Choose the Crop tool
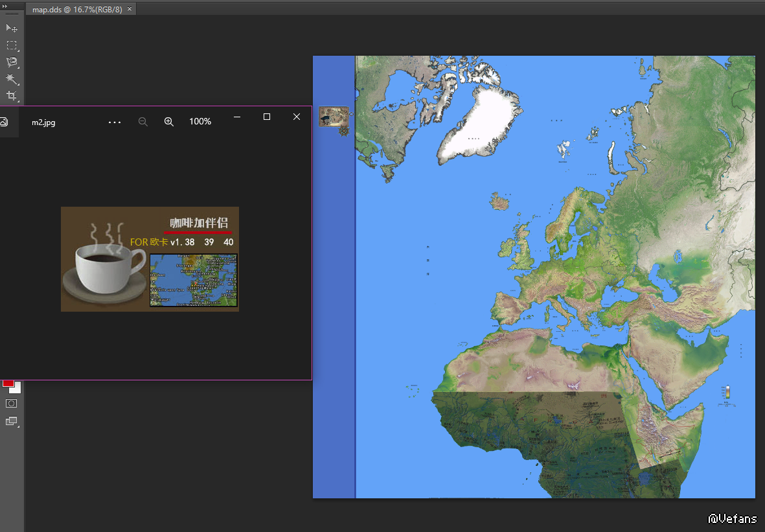The height and width of the screenshot is (532, 765). coord(11,96)
